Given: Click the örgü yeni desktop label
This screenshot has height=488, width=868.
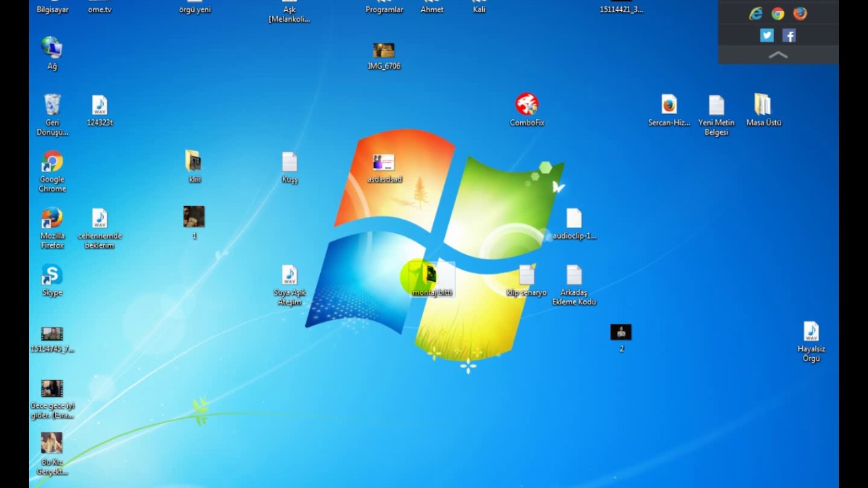Looking at the screenshot, I should click(195, 9).
